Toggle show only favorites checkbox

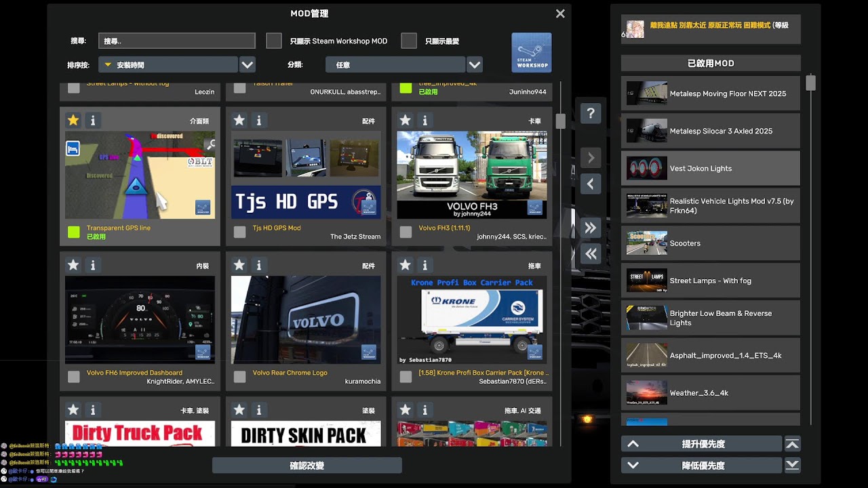[409, 41]
